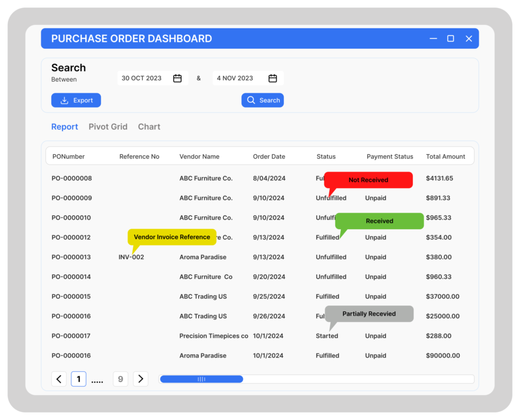Select row PO-0000010

259,218
